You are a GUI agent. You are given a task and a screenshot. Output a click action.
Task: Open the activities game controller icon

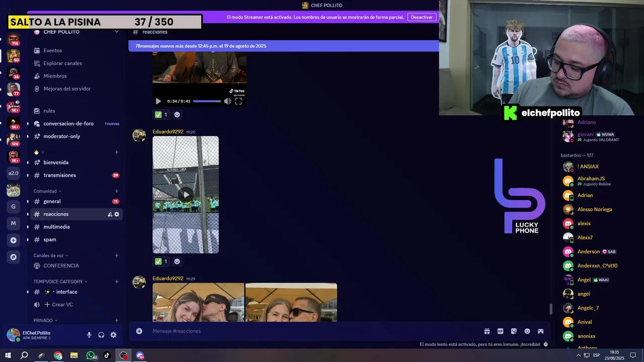click(x=540, y=331)
